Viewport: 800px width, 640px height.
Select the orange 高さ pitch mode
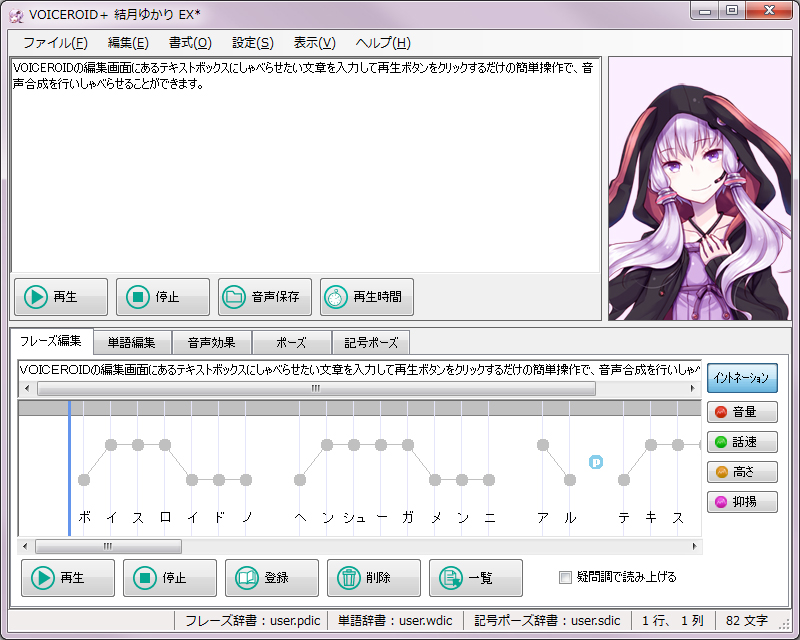(742, 472)
